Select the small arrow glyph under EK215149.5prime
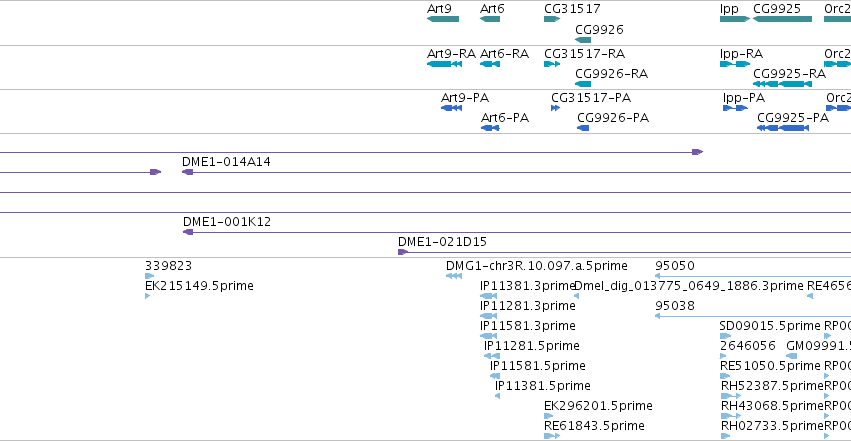The height and width of the screenshot is (441, 851). (147, 296)
